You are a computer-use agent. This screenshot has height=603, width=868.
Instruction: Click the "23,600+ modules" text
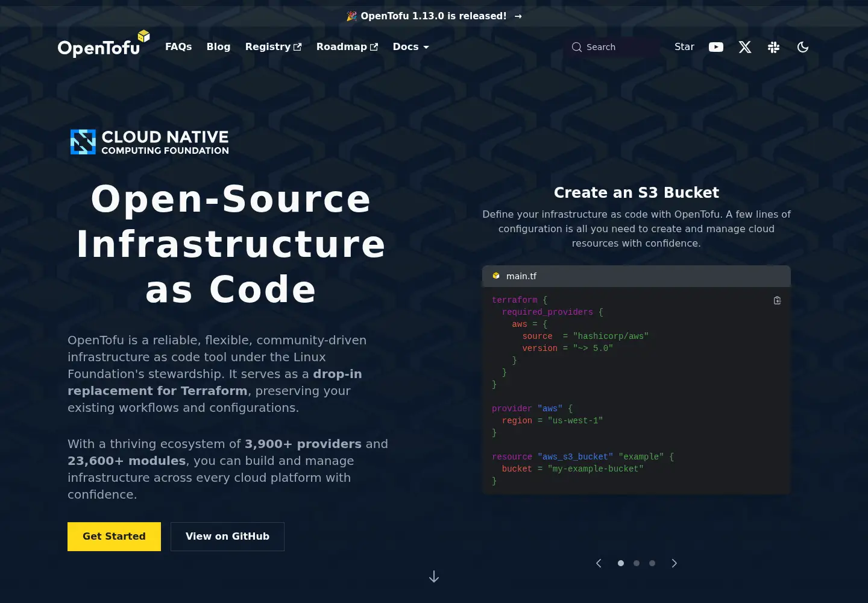point(127,461)
